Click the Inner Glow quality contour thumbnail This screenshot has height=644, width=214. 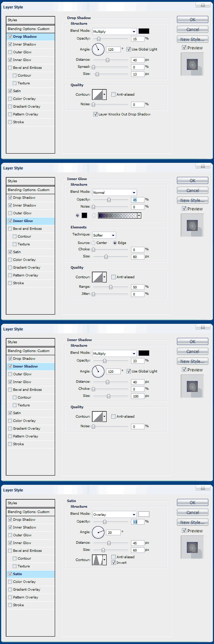(97, 277)
